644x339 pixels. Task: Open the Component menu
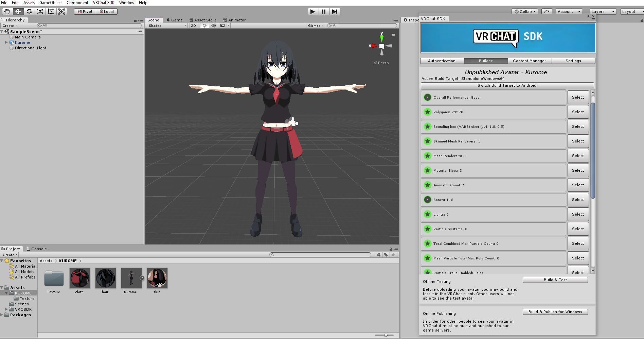click(x=77, y=3)
